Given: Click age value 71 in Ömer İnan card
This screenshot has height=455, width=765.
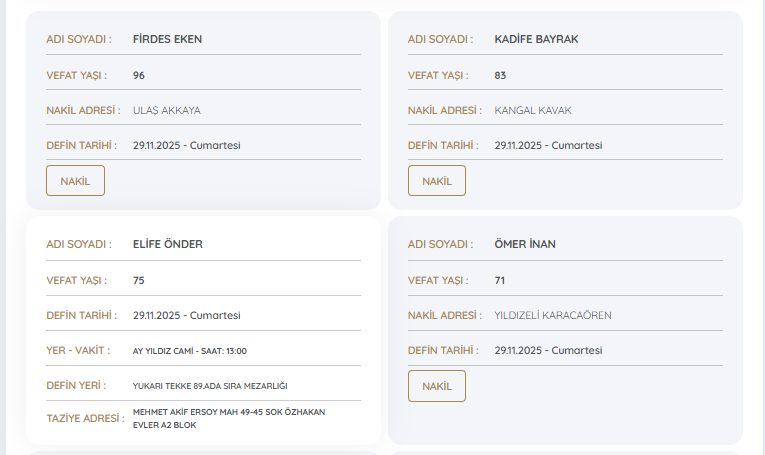Looking at the screenshot, I should click(500, 280).
